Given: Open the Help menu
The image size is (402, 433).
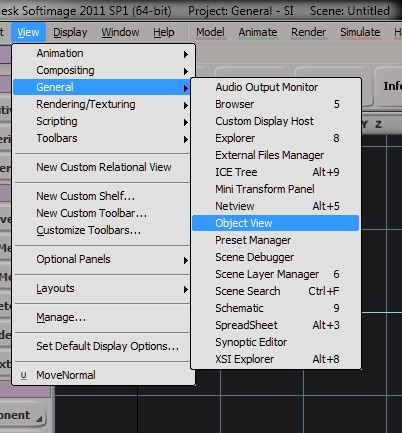Looking at the screenshot, I should point(164,32).
